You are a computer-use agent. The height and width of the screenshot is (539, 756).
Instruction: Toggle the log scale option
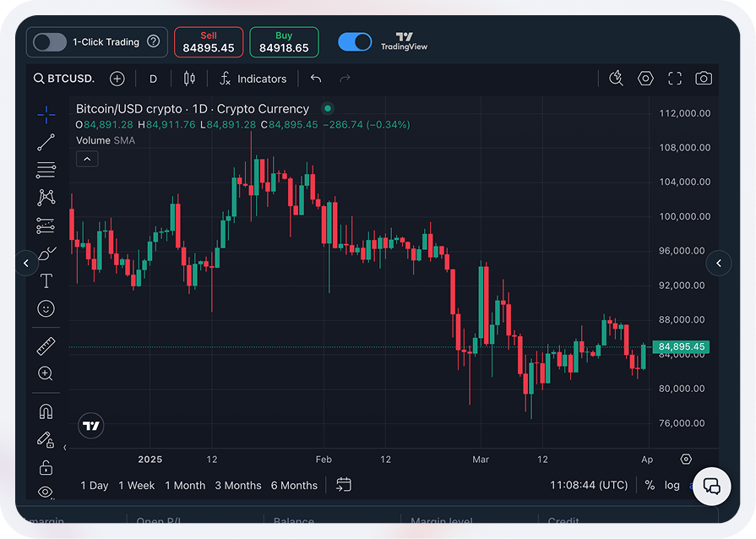[672, 486]
